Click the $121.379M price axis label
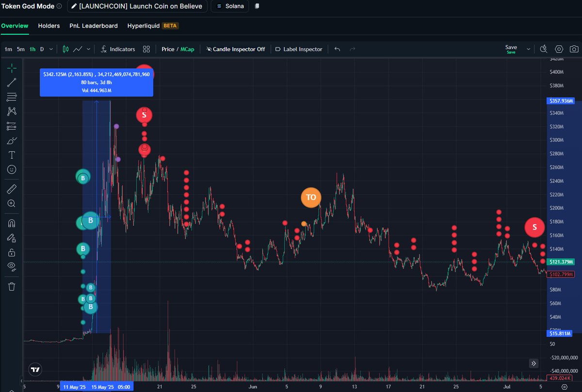The image size is (582, 392). [562, 262]
